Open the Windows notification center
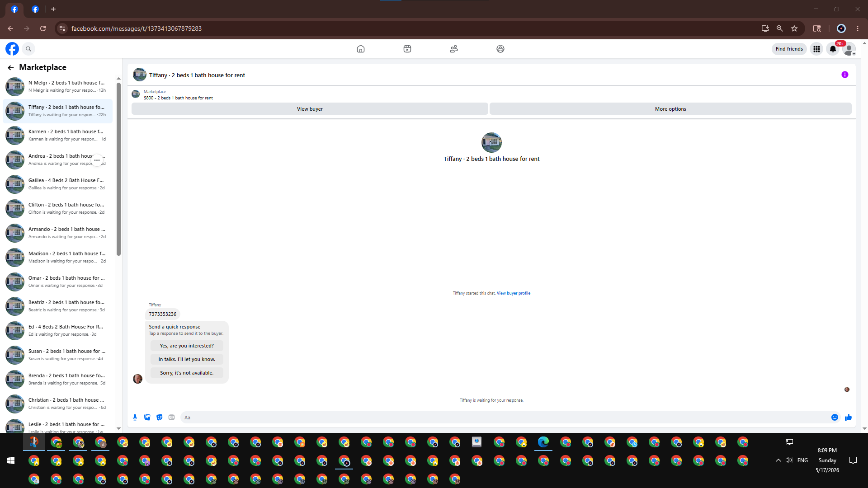The width and height of the screenshot is (868, 488). (853, 460)
